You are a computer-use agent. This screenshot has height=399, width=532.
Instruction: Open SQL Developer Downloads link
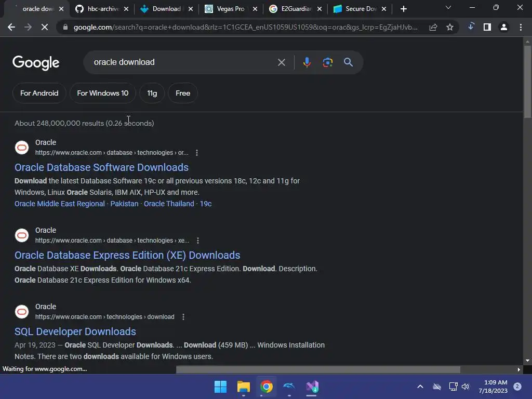(75, 331)
